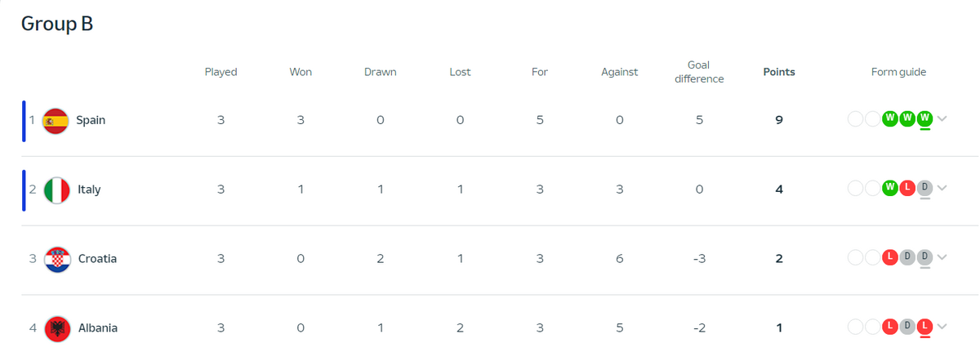Click the Croatia flag icon
The width and height of the screenshot is (980, 361).
pos(57,259)
